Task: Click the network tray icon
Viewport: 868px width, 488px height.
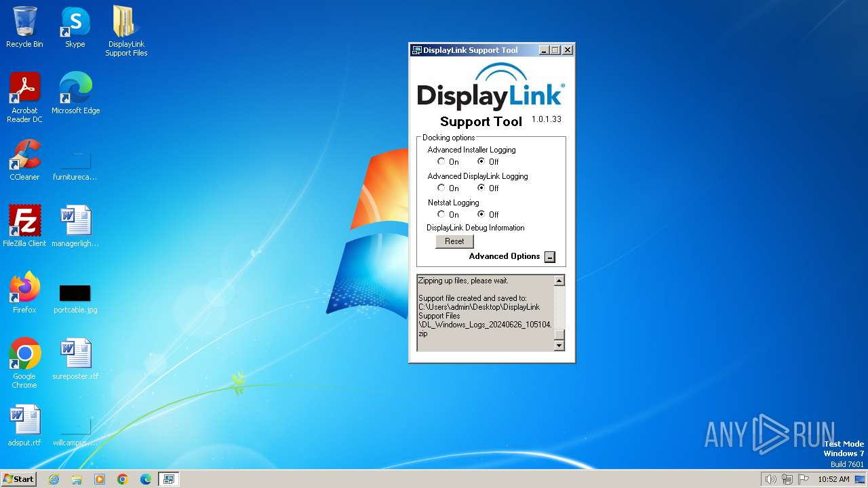Action: point(787,479)
